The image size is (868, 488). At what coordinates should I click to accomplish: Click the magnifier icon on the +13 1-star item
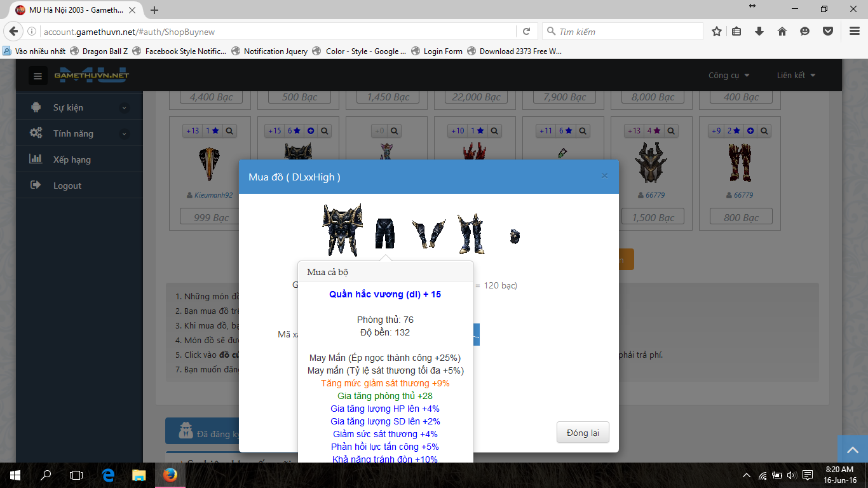tap(229, 131)
